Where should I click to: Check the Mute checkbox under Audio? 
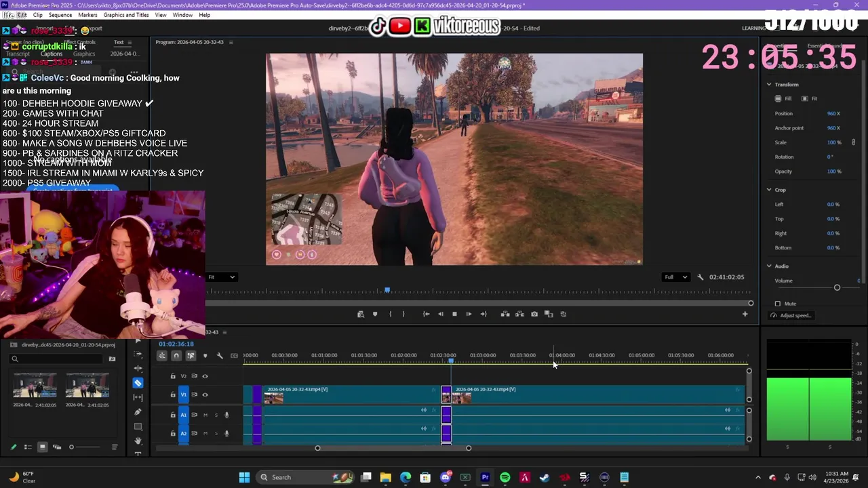coord(778,304)
